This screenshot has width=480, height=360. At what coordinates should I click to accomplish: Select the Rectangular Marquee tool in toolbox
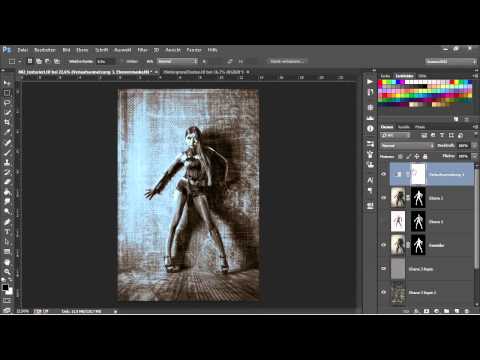pyautogui.click(x=7, y=93)
